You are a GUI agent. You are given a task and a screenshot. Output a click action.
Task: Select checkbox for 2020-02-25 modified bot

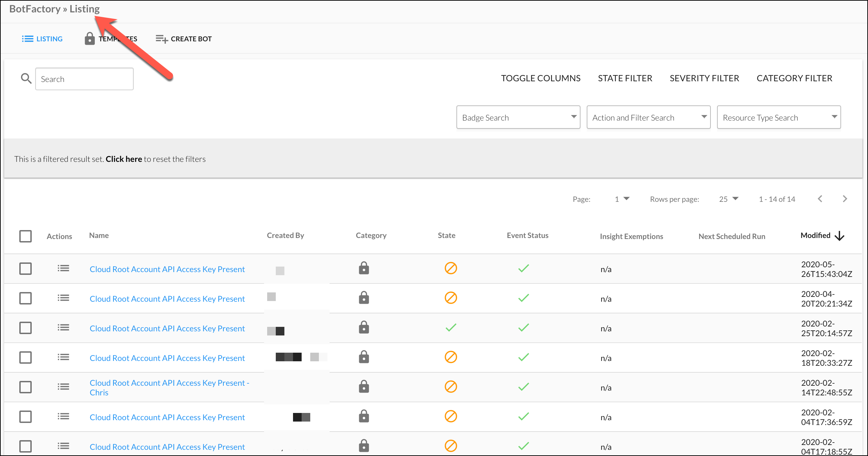click(x=26, y=328)
